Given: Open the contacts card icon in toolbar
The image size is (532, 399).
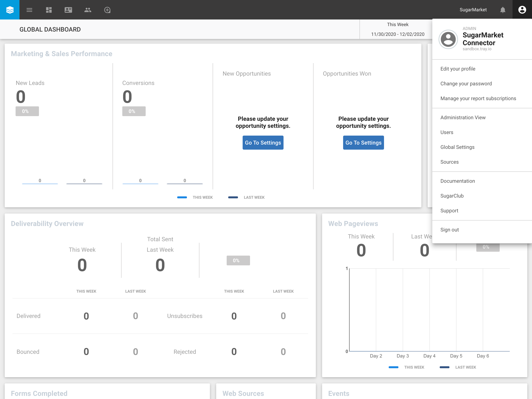Looking at the screenshot, I should pyautogui.click(x=68, y=10).
